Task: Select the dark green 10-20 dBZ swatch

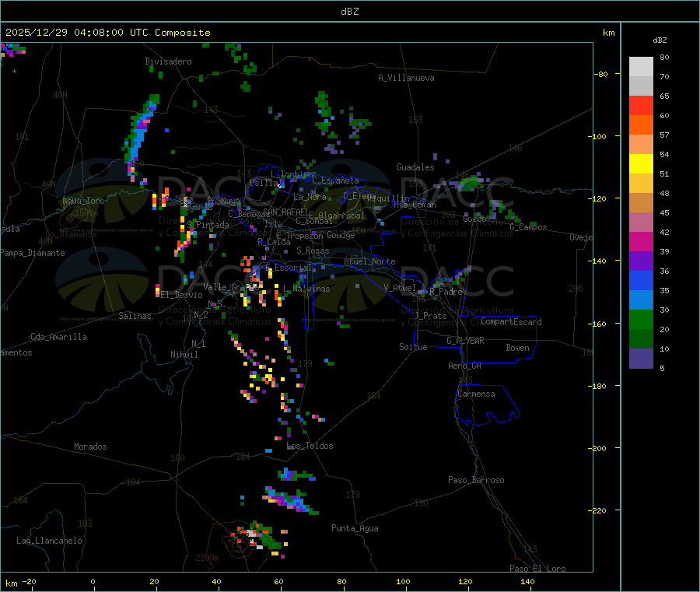Action: [x=641, y=339]
